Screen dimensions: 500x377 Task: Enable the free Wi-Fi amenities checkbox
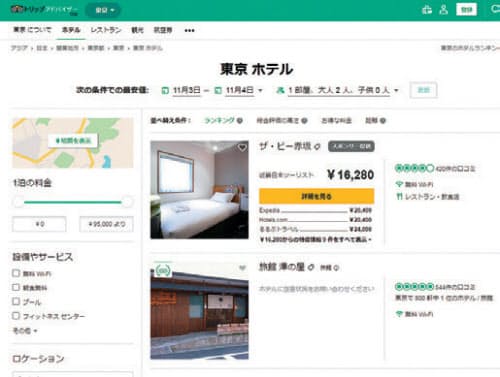pyautogui.click(x=16, y=273)
